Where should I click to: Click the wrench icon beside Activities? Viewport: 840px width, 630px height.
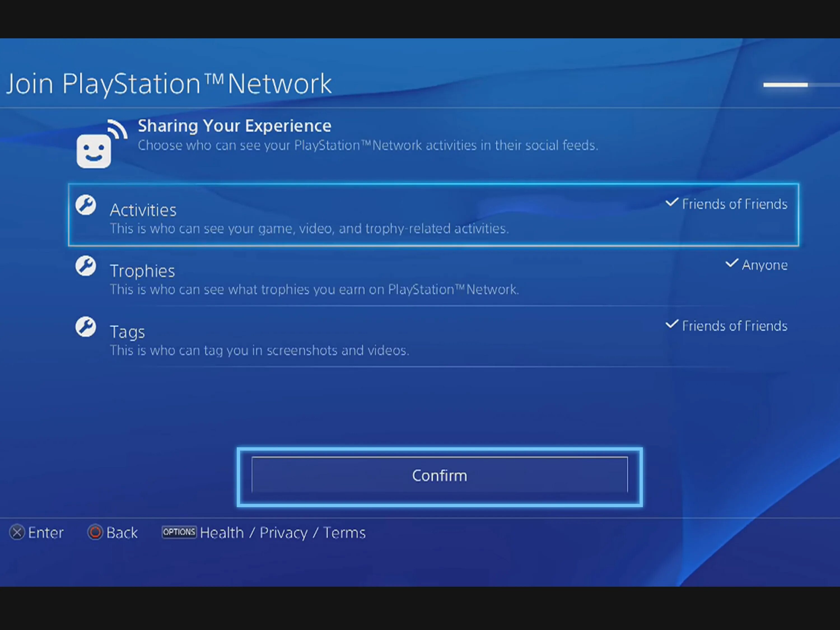(85, 205)
